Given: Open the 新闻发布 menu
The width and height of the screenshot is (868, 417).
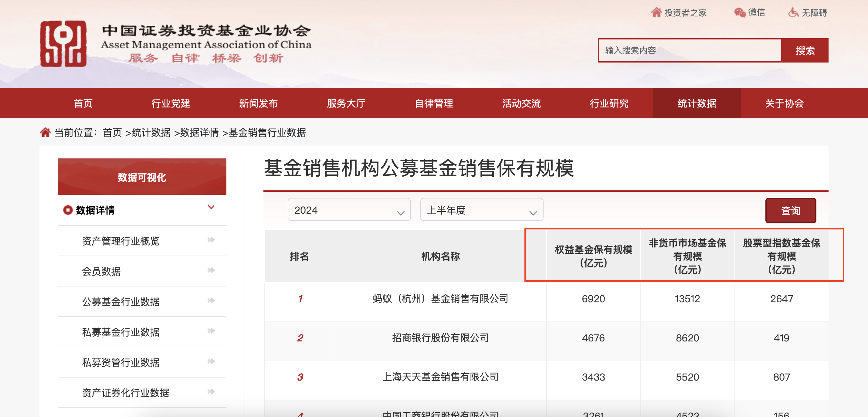Looking at the screenshot, I should (258, 103).
